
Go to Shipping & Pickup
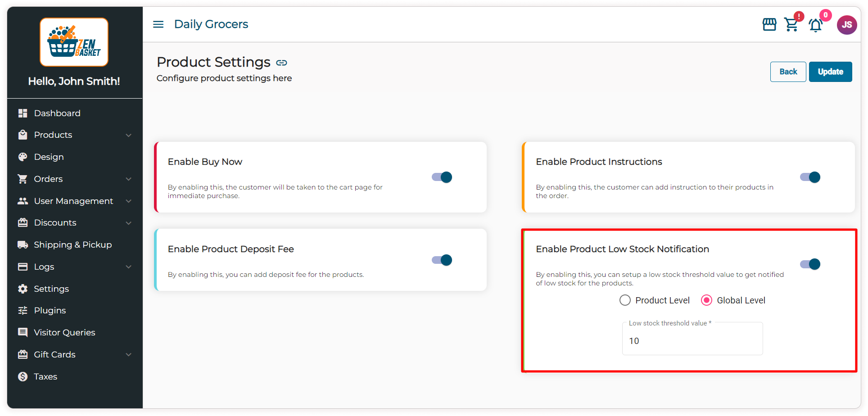[x=72, y=244]
